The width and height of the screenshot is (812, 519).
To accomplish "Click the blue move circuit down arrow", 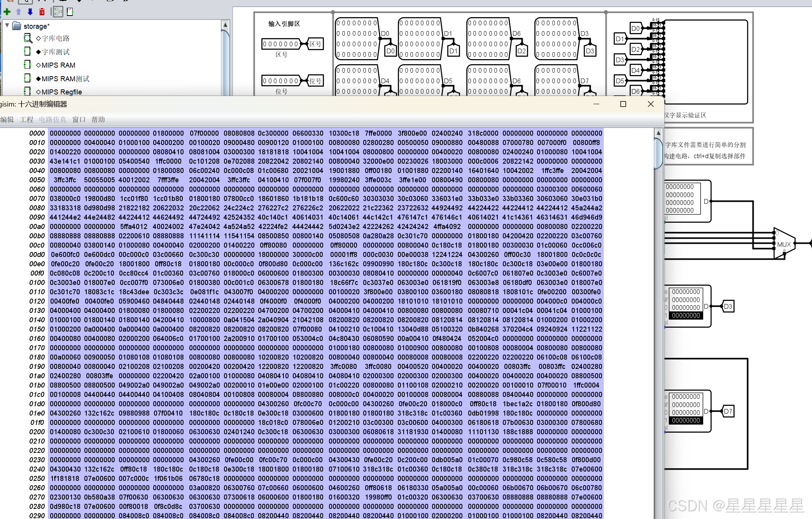I will click(x=30, y=12).
